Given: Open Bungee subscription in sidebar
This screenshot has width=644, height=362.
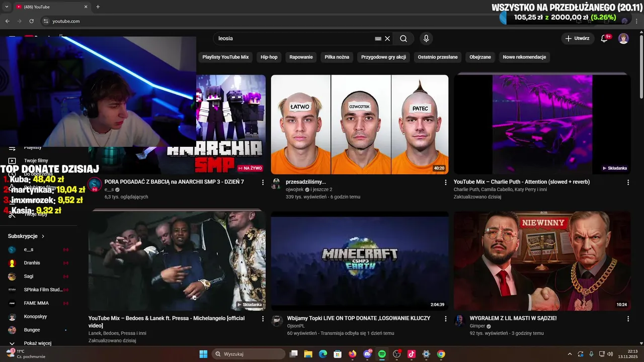Looking at the screenshot, I should tap(38, 330).
